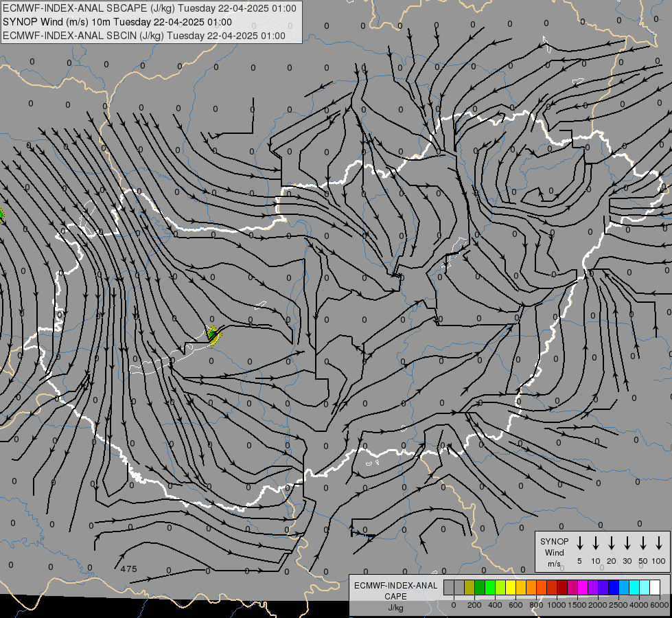Click the J/kg unit label in legend
Image resolution: width=672 pixels, height=618 pixels.
pos(395,608)
